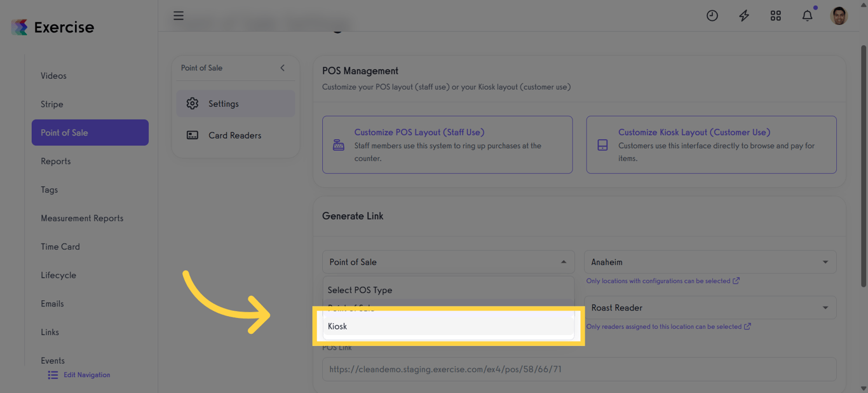Click the tablet icon on Kiosk Layout card
This screenshot has height=393, width=868.
coord(602,144)
